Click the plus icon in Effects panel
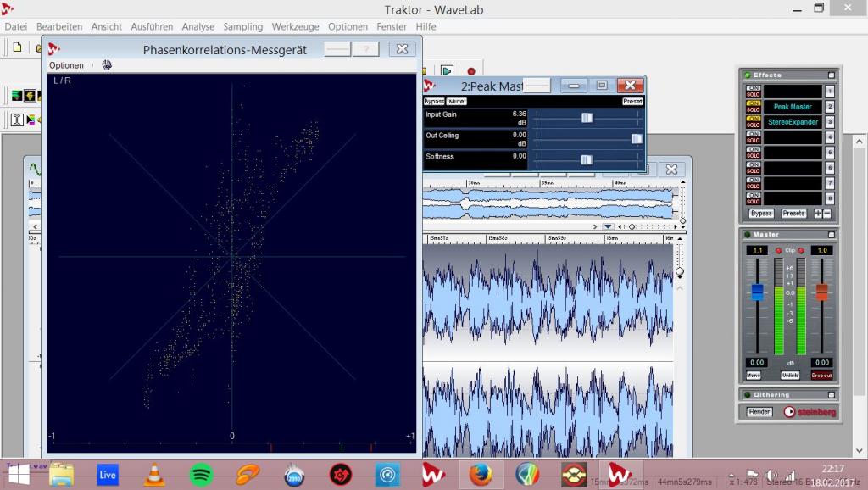Viewport: 868px width, 490px height. (818, 214)
